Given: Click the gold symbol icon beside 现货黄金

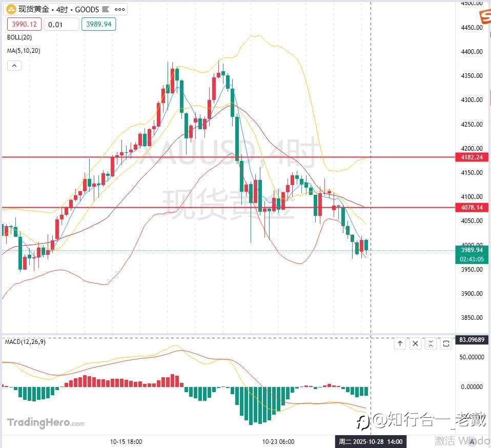Looking at the screenshot, I should [11, 9].
